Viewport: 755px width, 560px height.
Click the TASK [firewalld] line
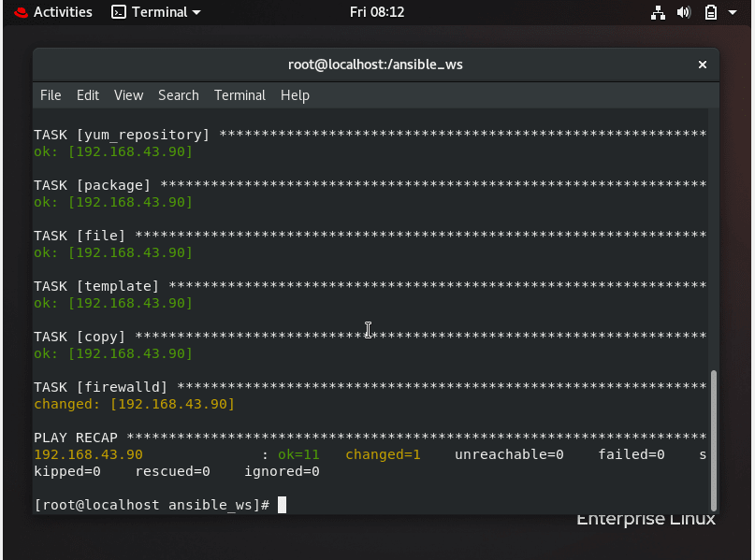coord(370,387)
